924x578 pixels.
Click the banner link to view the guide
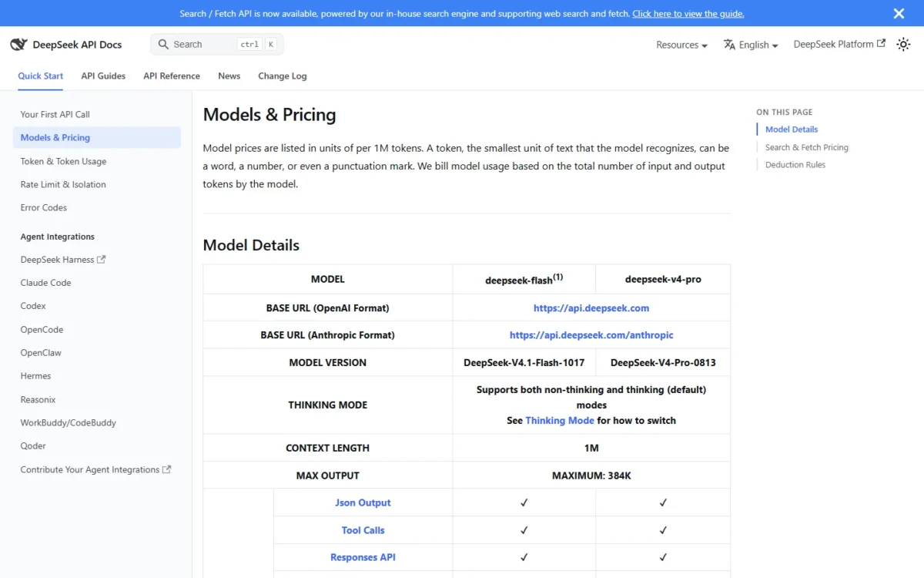click(688, 14)
